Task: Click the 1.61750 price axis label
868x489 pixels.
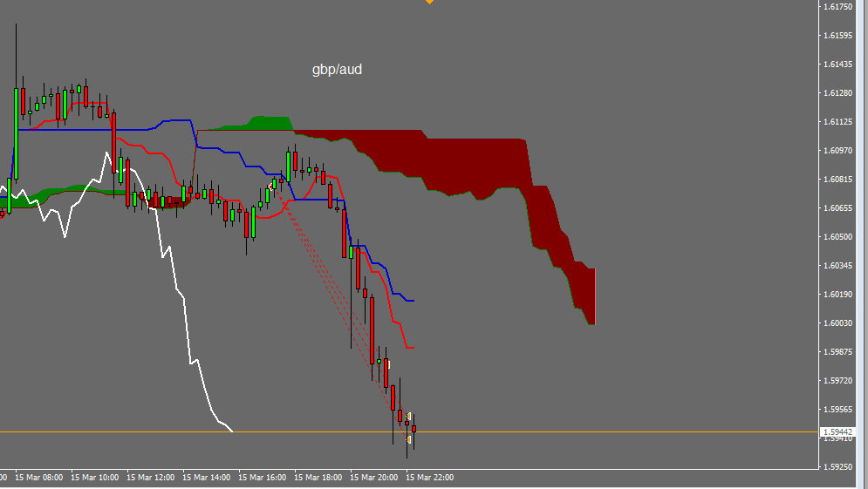Action: [x=837, y=7]
